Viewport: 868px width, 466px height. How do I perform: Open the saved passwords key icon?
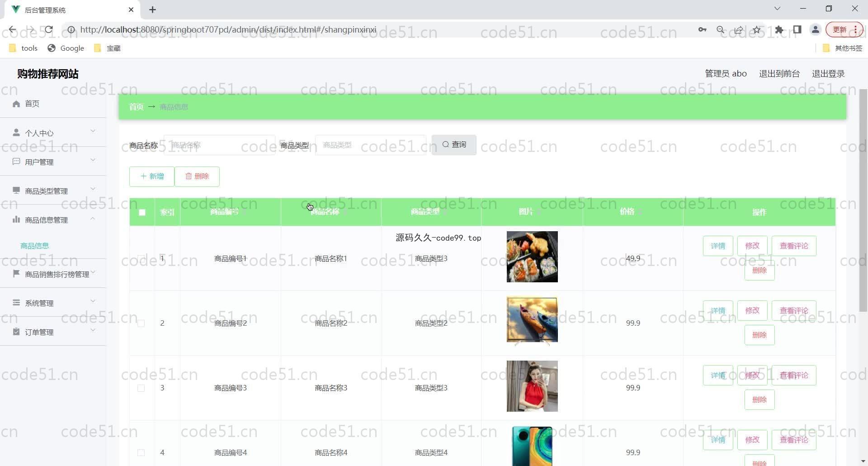point(702,30)
